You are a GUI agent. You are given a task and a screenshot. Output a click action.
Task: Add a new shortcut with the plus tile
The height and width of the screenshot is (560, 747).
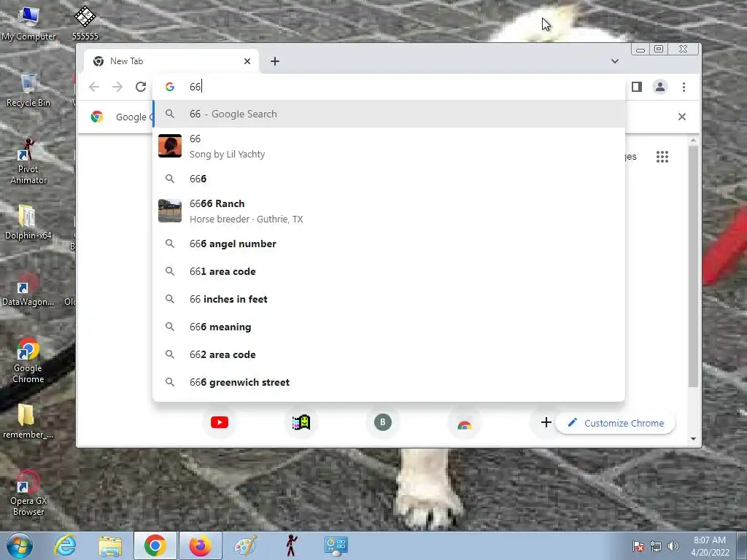coord(546,422)
